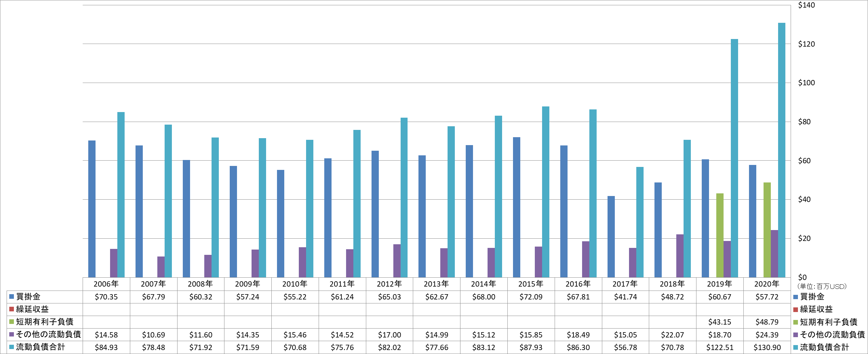Select the 2011年 column header

342,284
